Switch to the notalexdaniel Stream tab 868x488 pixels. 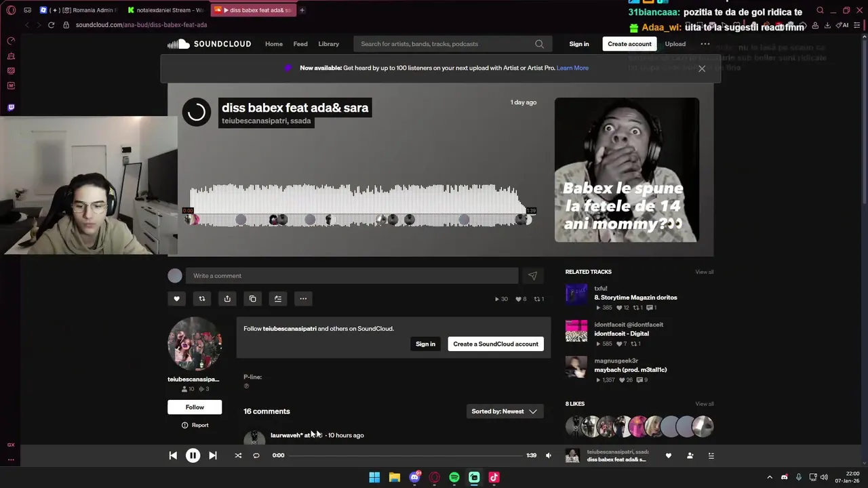point(166,10)
